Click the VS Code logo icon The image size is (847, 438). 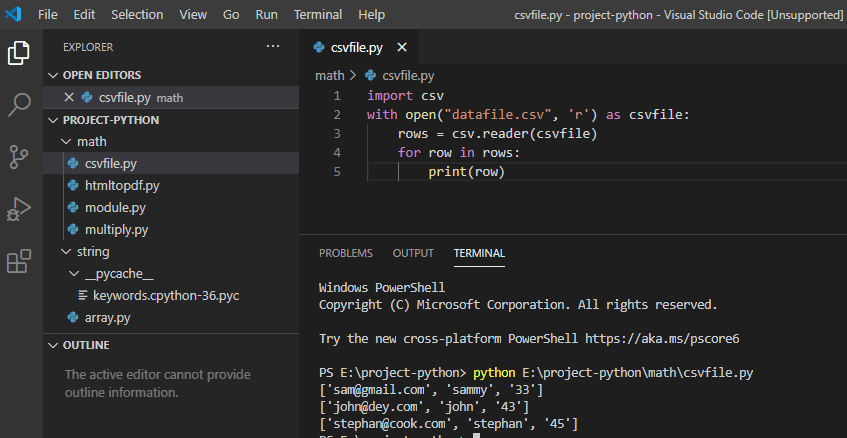[x=14, y=14]
